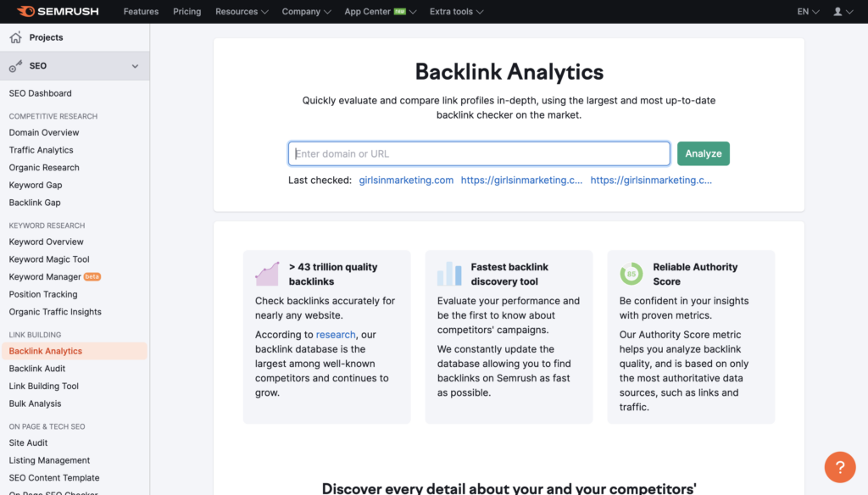Expand the Company dropdown
This screenshot has height=495, width=868.
306,12
